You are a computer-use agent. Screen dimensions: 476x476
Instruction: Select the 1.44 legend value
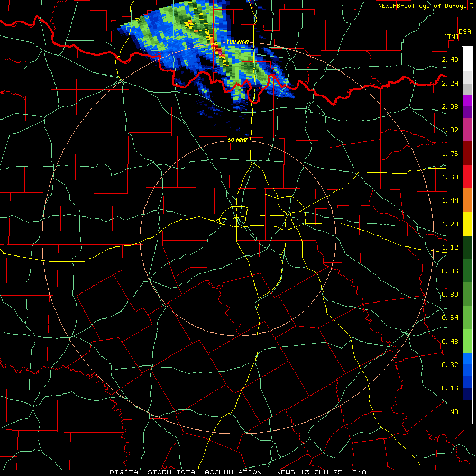pos(450,200)
